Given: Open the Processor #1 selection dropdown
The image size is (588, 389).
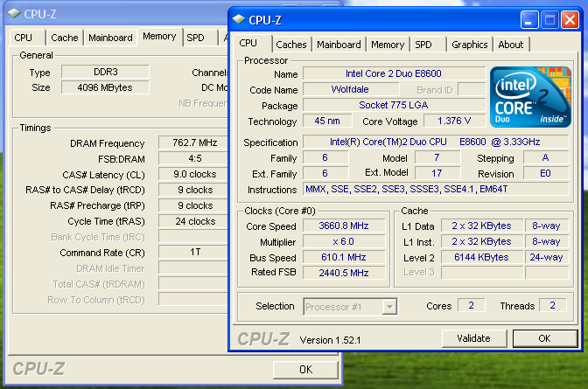Looking at the screenshot, I should tap(389, 307).
